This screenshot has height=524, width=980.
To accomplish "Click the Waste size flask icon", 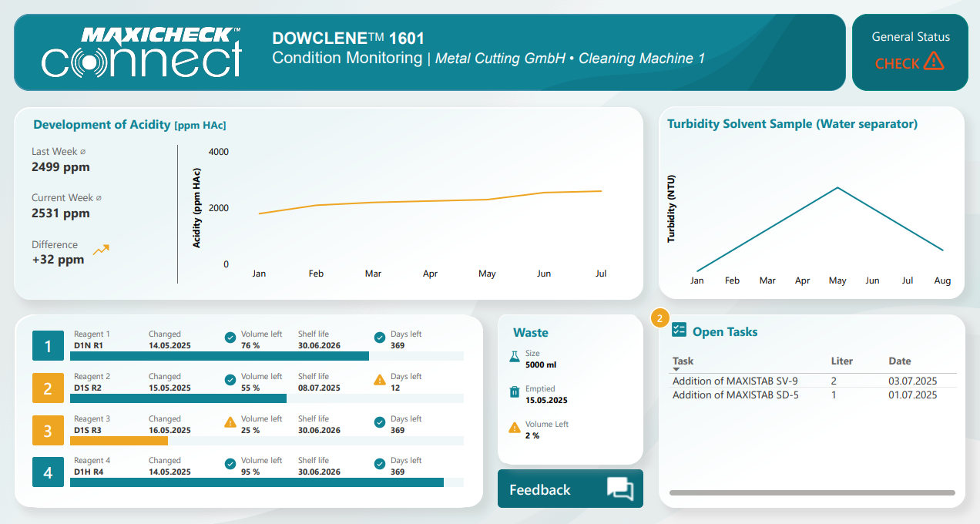I will 514,357.
